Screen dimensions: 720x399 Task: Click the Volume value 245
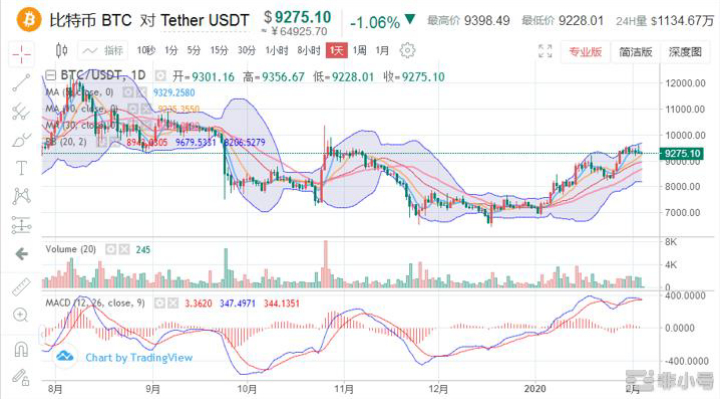[x=143, y=250]
